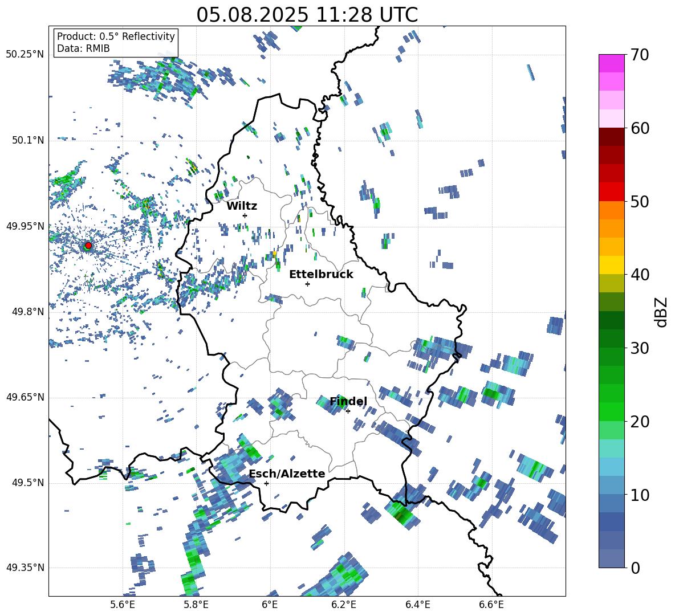Click the Esch/Alzette station cross marker
This screenshot has width=675, height=616.
(266, 483)
